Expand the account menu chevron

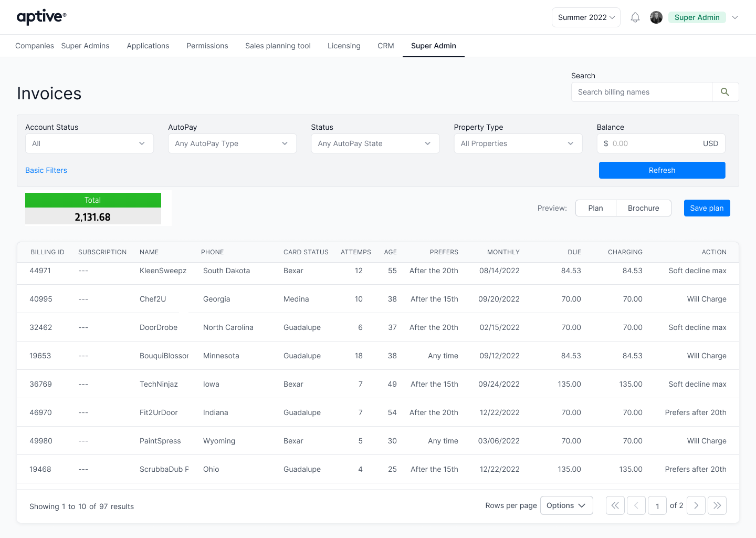(735, 17)
